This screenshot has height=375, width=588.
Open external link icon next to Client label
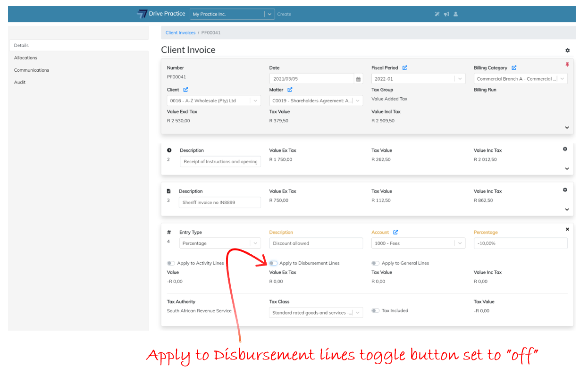click(185, 90)
